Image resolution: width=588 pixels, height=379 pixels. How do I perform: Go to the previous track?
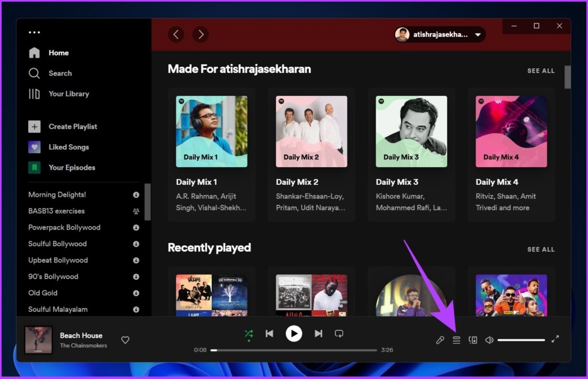tap(269, 334)
